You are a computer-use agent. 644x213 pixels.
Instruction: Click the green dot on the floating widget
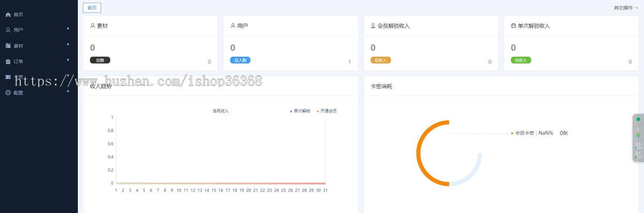pyautogui.click(x=638, y=119)
